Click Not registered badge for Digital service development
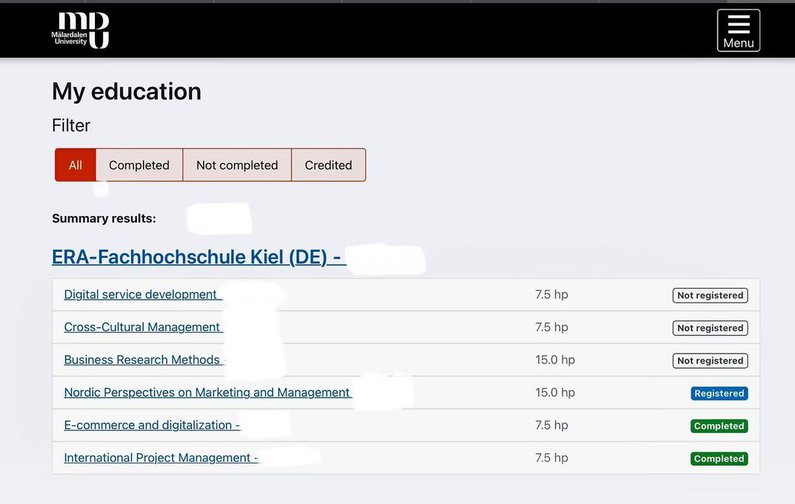The height and width of the screenshot is (504, 795). tap(710, 296)
